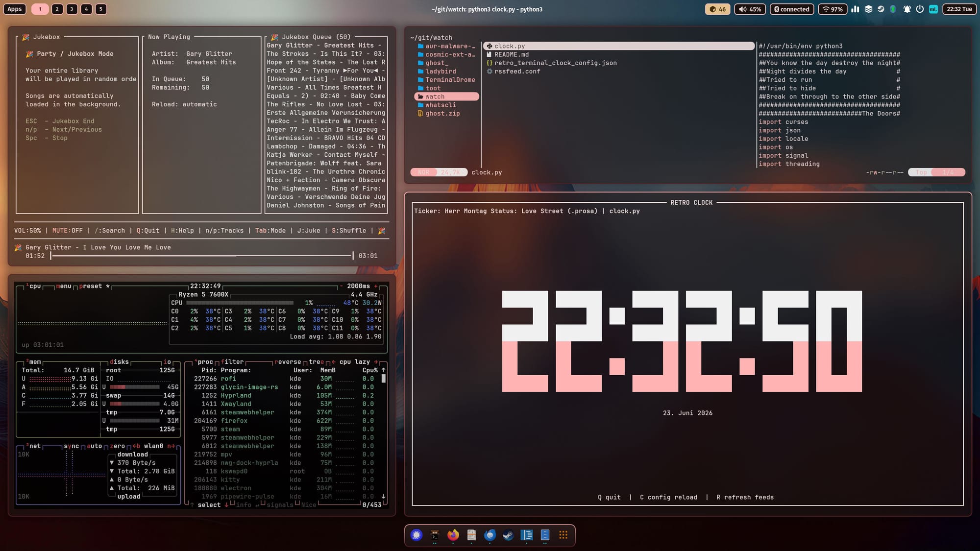The width and height of the screenshot is (980, 551).
Task: Click the bar chart icon in top bar
Action: (x=855, y=9)
